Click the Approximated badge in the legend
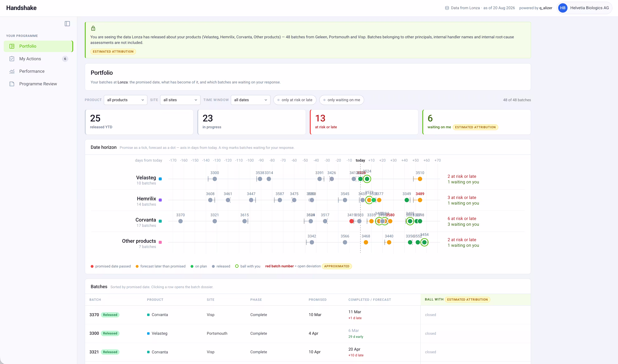618x364 pixels. point(337,266)
